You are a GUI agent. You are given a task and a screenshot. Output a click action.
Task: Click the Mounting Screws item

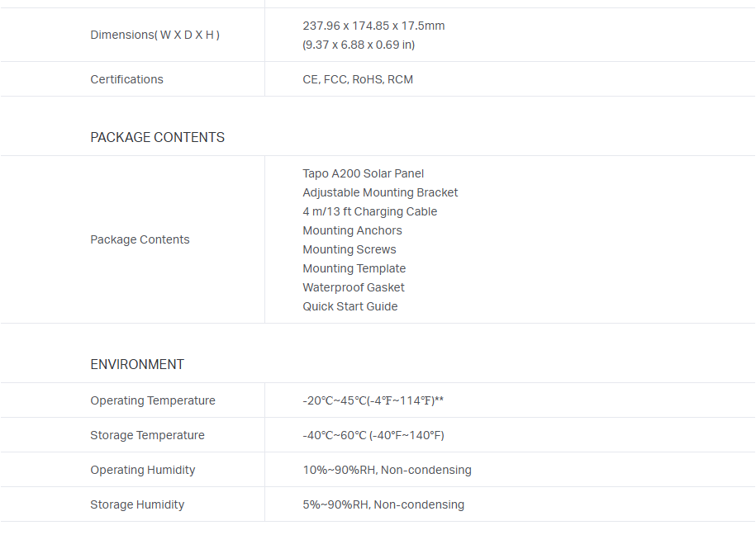(x=349, y=249)
